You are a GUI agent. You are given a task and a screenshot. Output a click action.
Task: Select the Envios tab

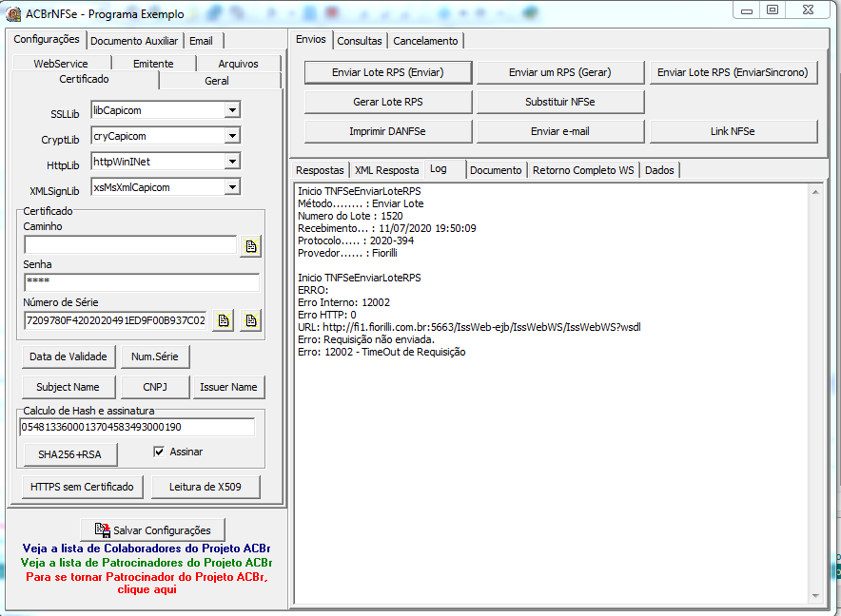(311, 39)
